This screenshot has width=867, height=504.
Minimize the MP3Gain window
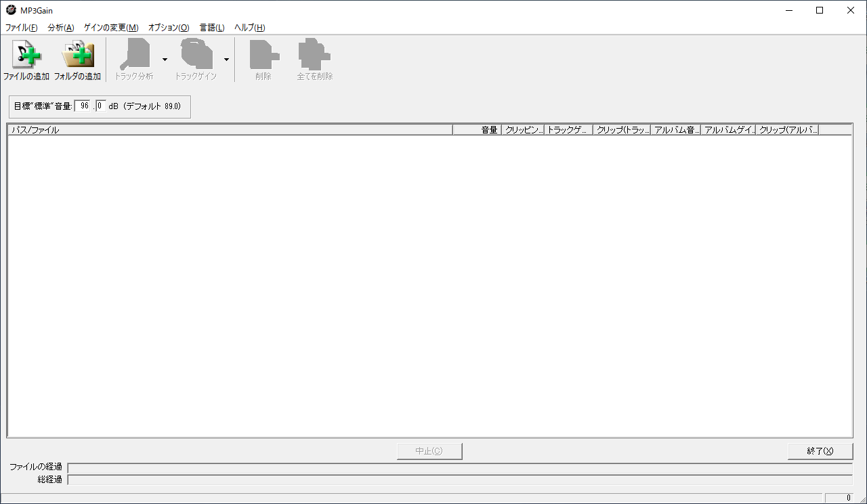789,10
